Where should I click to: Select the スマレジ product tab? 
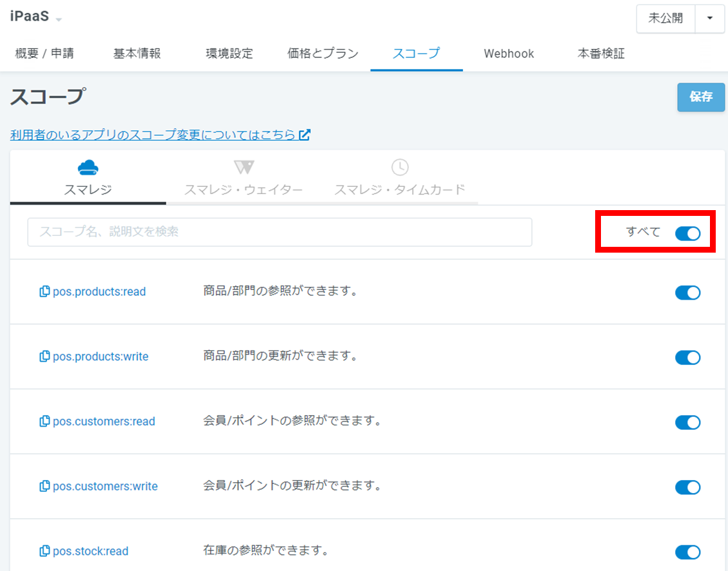pos(88,177)
